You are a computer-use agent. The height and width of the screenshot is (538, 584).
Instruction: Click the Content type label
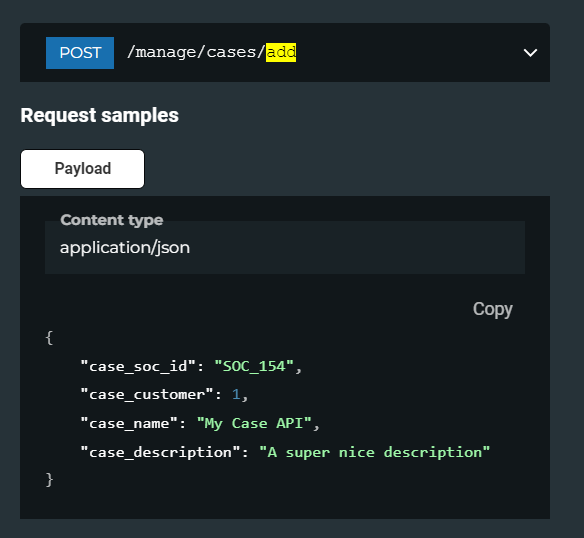pyautogui.click(x=112, y=220)
